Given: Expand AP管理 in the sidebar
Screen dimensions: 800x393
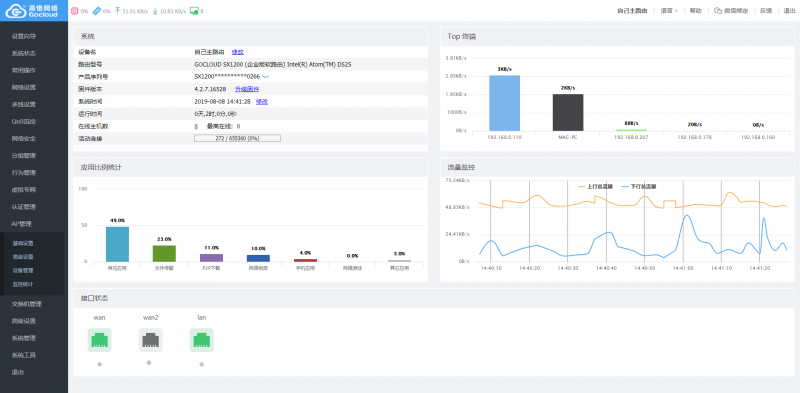Looking at the screenshot, I should (22, 224).
